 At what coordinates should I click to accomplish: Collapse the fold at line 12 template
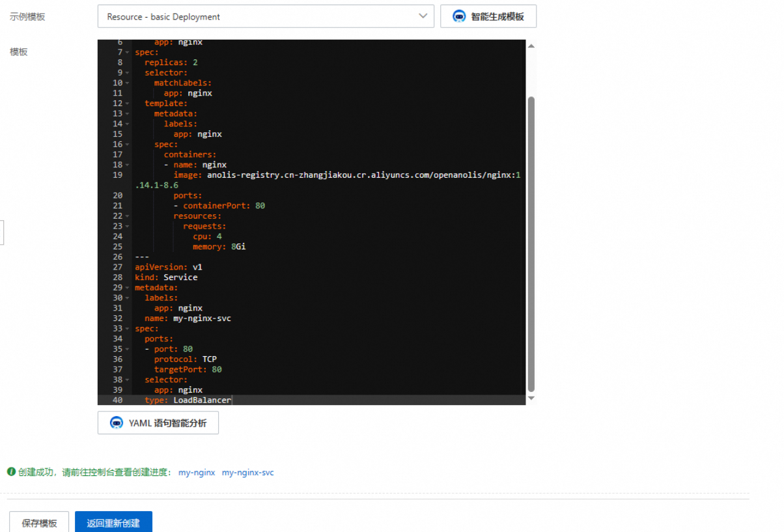pos(128,104)
